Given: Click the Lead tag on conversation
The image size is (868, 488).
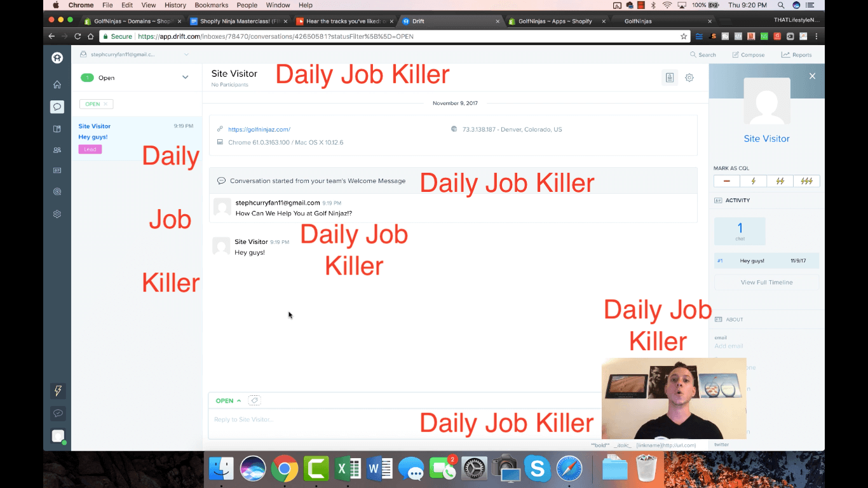Looking at the screenshot, I should (90, 149).
